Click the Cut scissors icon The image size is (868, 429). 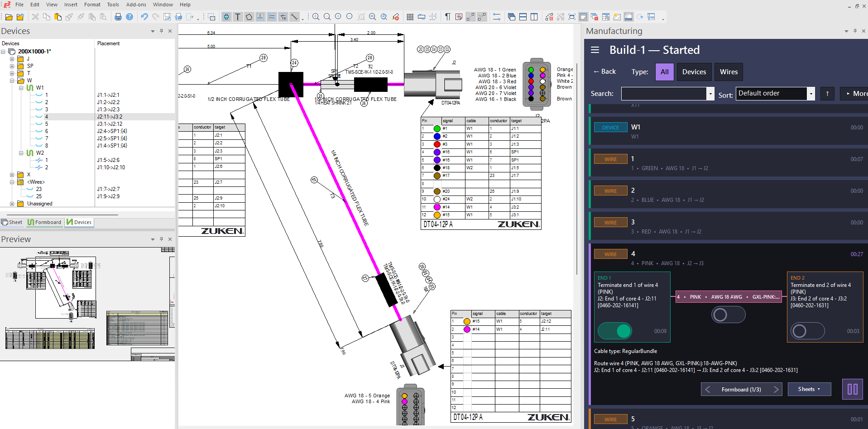click(x=35, y=17)
